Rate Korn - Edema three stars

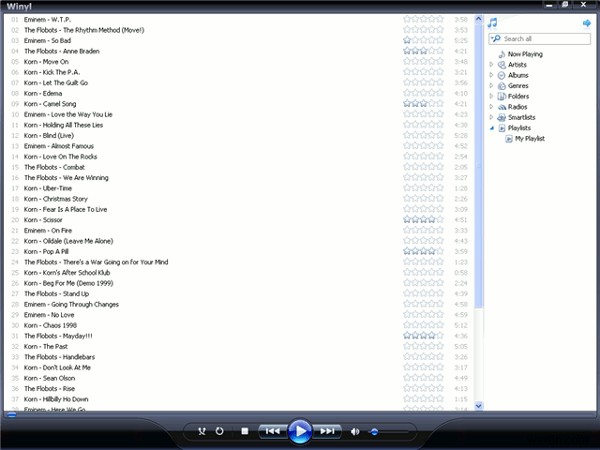424,93
